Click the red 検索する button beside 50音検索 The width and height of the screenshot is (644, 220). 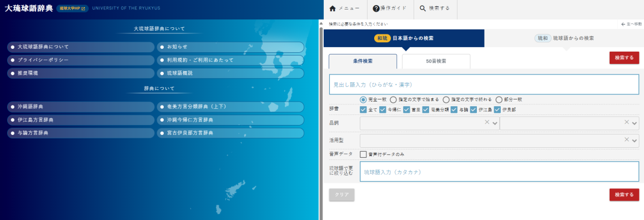pyautogui.click(x=624, y=58)
